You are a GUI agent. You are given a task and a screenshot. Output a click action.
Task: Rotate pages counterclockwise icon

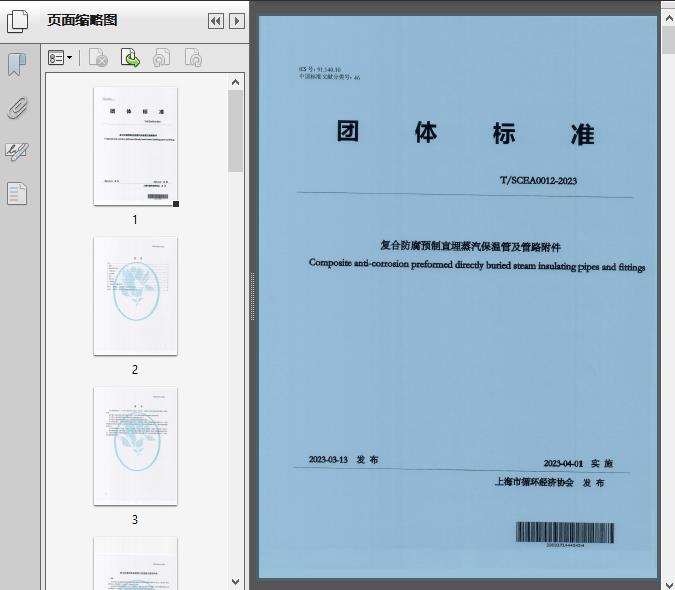161,58
